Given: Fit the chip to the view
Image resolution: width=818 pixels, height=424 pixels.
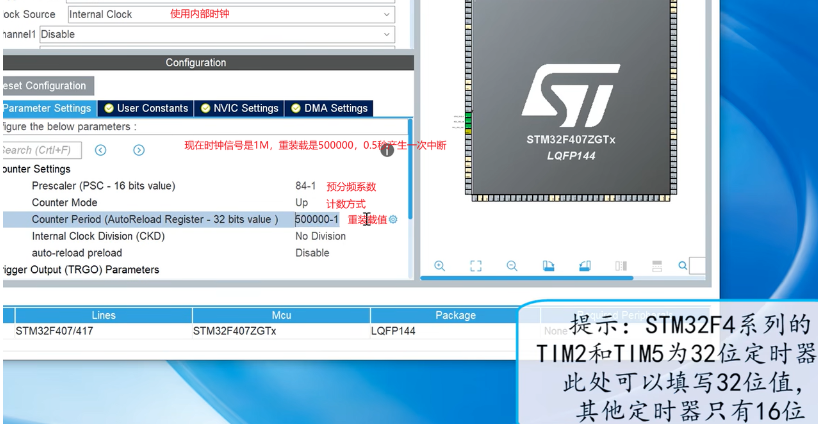Looking at the screenshot, I should point(476,266).
